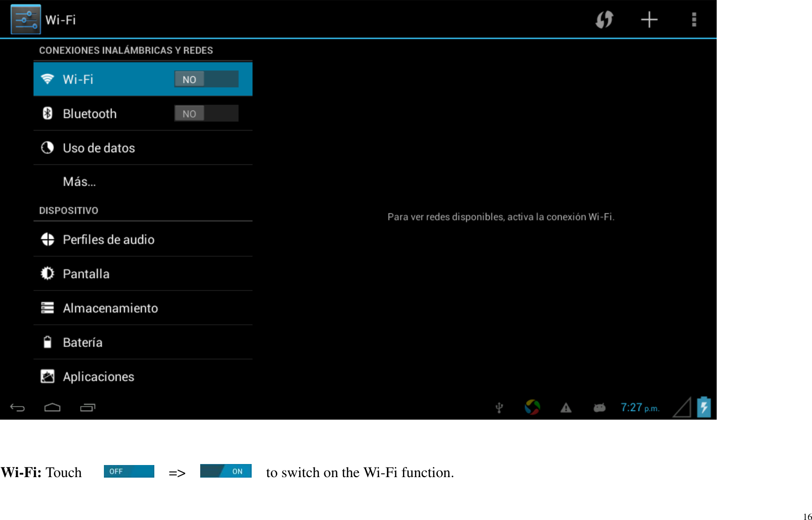The height and width of the screenshot is (520, 812).
Task: Click the CONEXIONES INALÁMBRICAS Y REDES header
Action: pos(126,50)
